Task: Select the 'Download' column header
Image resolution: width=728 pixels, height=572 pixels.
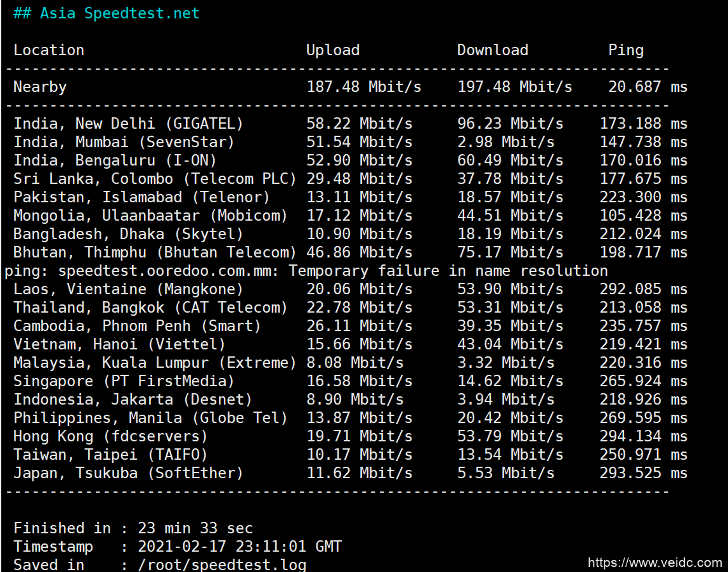Action: 493,50
